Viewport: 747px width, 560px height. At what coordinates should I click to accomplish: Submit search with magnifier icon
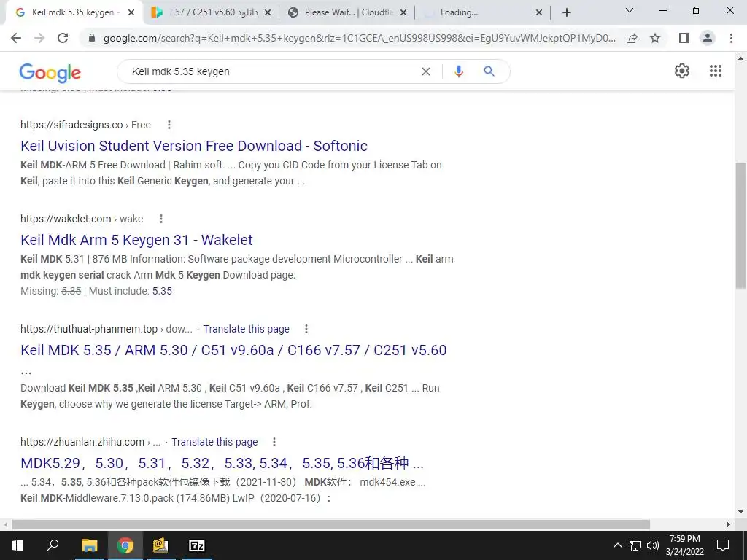coord(489,71)
